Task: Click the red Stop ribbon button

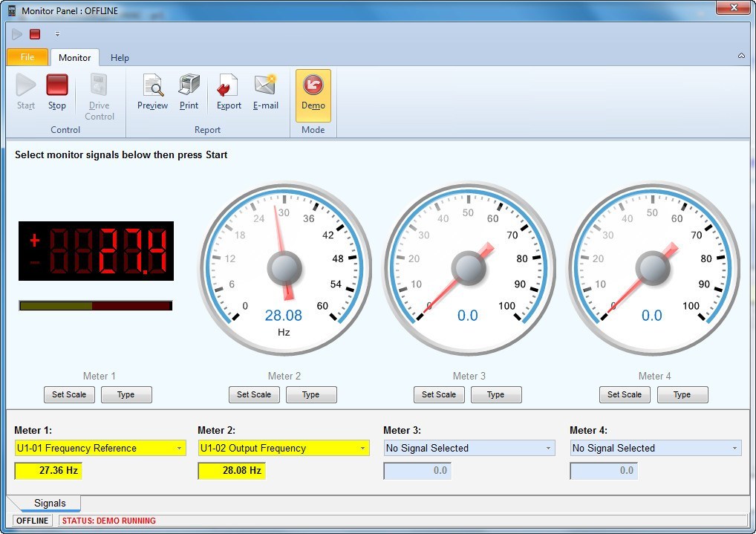Action: [x=57, y=91]
